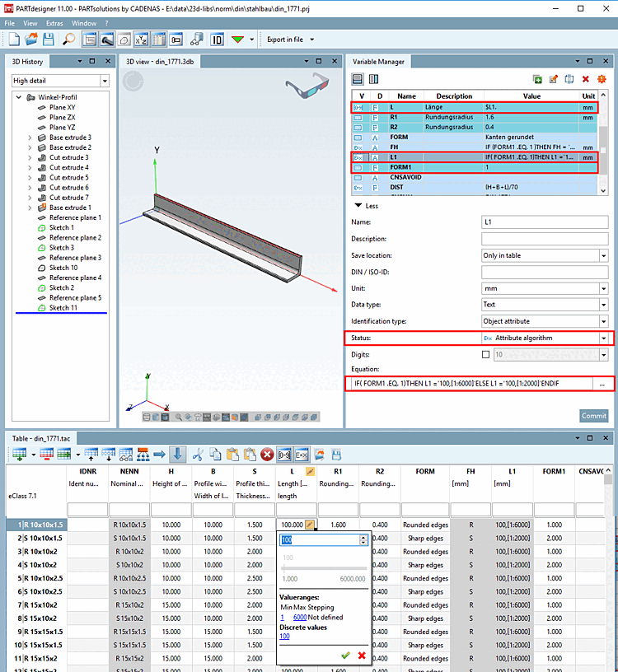
Task: Click the magnifying glass search icon
Action: [68, 39]
